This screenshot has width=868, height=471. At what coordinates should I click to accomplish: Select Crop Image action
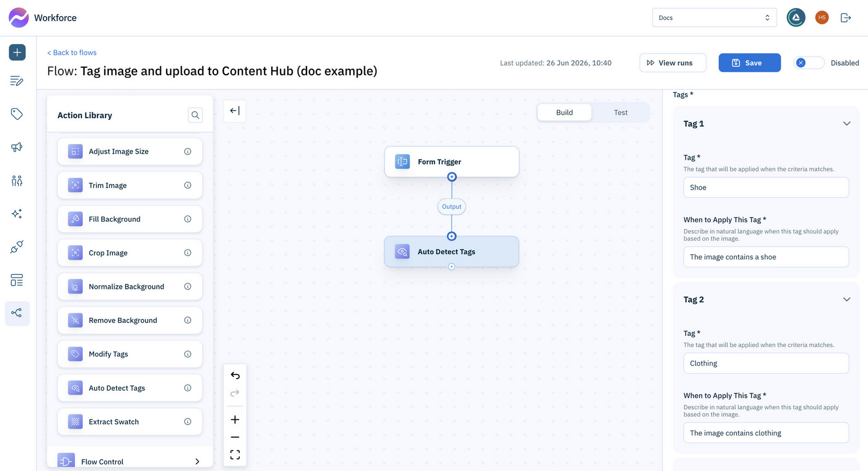130,253
